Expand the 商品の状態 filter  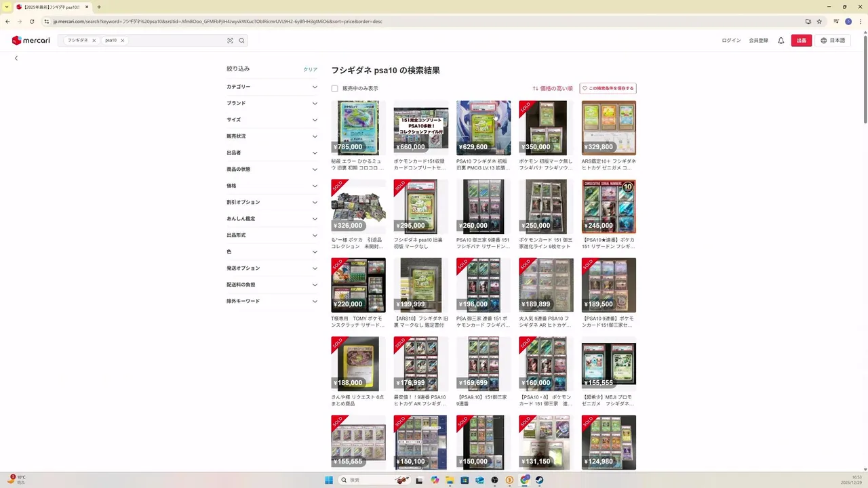(x=272, y=169)
